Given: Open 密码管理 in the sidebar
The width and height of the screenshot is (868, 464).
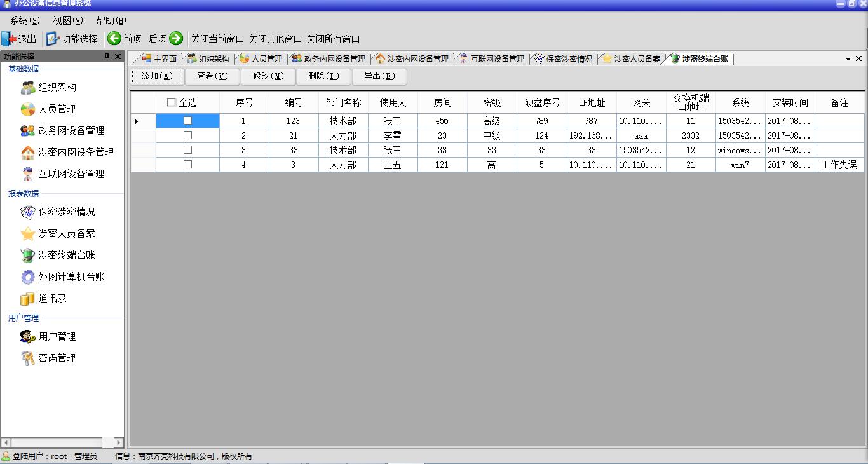Looking at the screenshot, I should click(57, 358).
